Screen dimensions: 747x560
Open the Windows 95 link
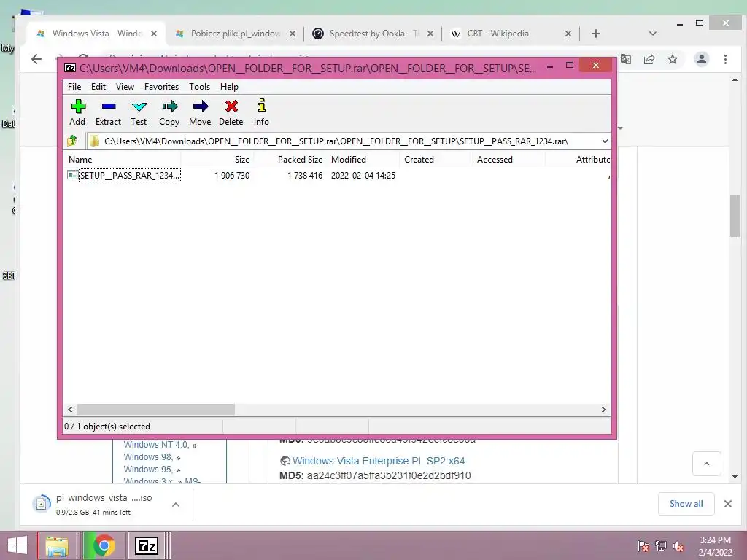click(x=148, y=470)
